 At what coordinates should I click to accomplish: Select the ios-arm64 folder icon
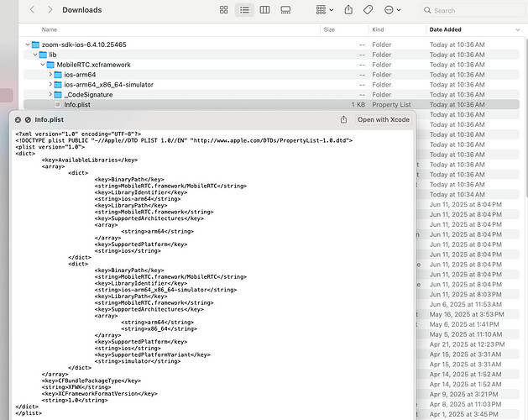coord(58,75)
